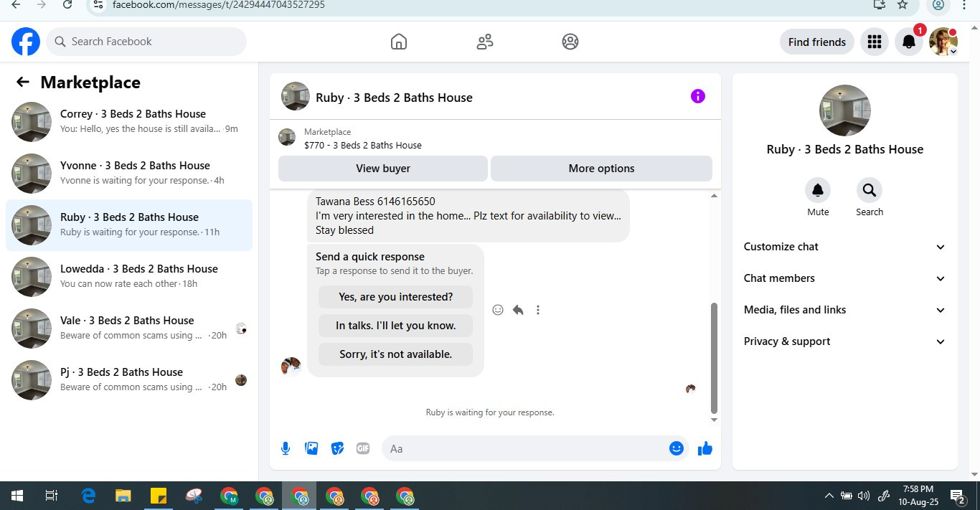Select Ruby conversation in chat list
Screen dimensions: 980x510
129,225
